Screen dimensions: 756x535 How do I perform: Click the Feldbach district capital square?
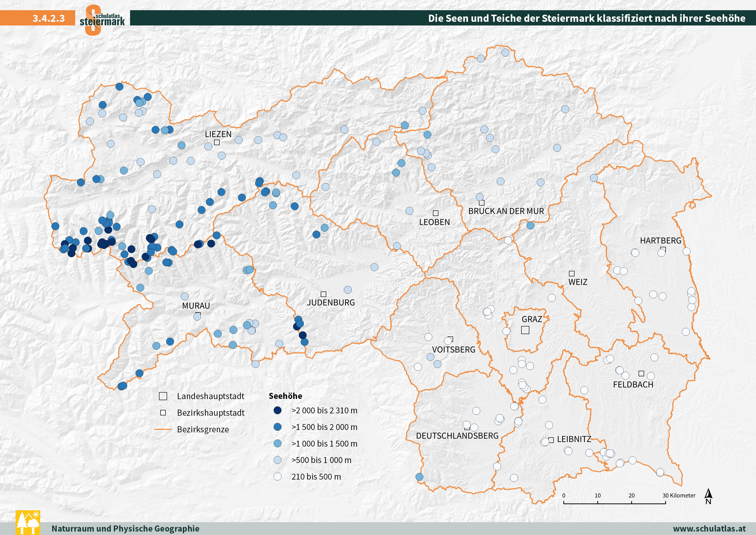click(x=641, y=373)
